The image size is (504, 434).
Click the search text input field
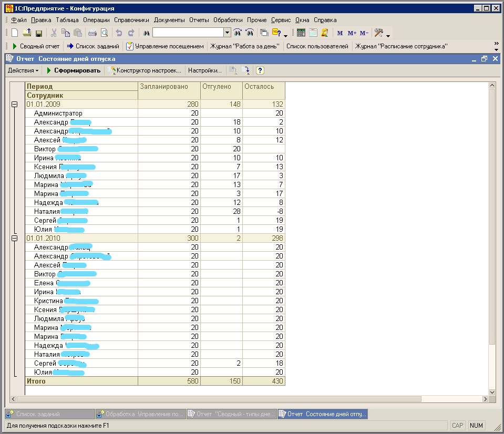click(188, 33)
